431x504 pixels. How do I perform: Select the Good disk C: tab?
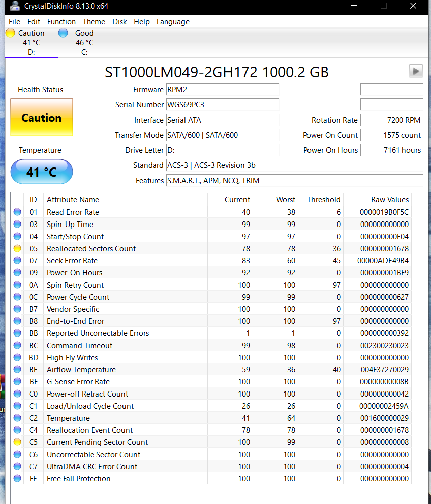[x=84, y=42]
